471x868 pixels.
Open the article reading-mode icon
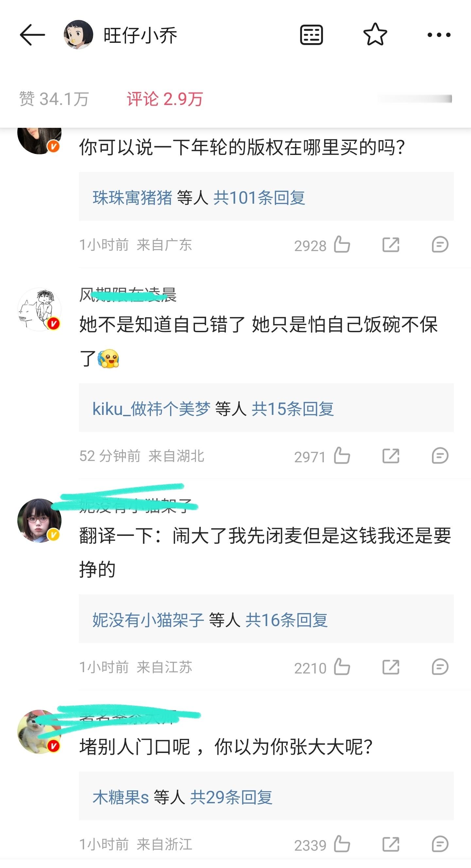[x=311, y=35]
